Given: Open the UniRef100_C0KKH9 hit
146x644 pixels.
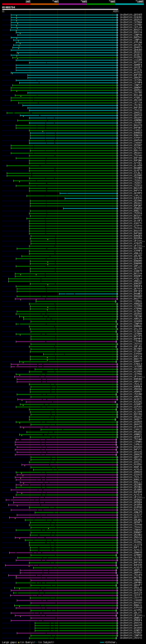Looking at the screenshot, I should tap(131, 600).
